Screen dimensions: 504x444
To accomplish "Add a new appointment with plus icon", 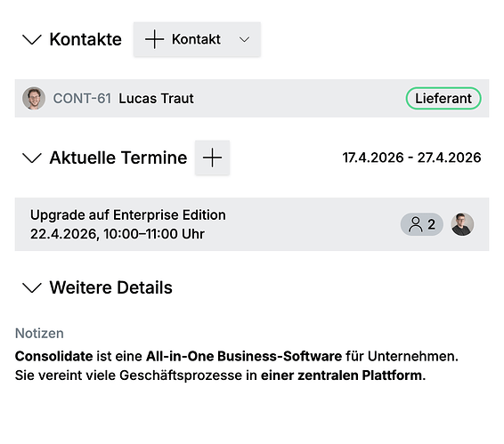I will pyautogui.click(x=212, y=157).
